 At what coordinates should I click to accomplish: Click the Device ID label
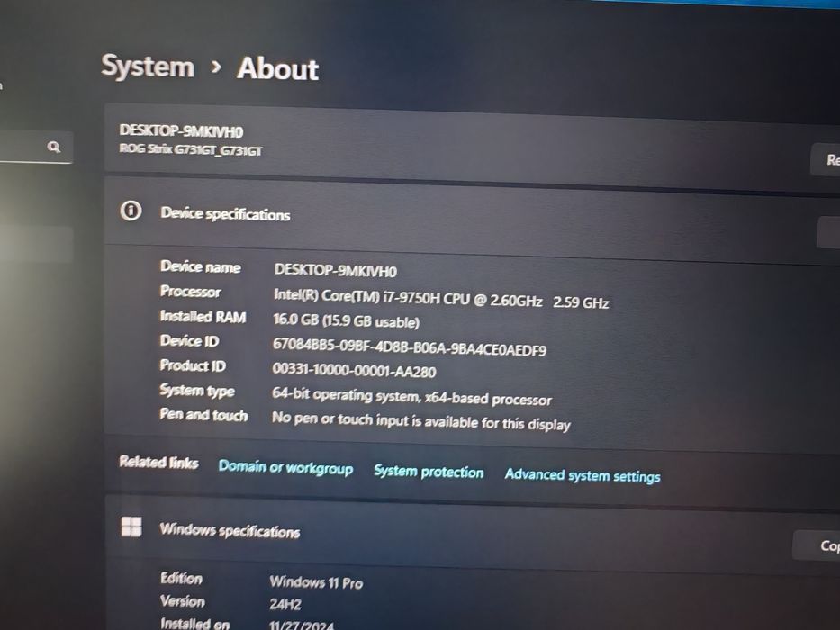(189, 341)
